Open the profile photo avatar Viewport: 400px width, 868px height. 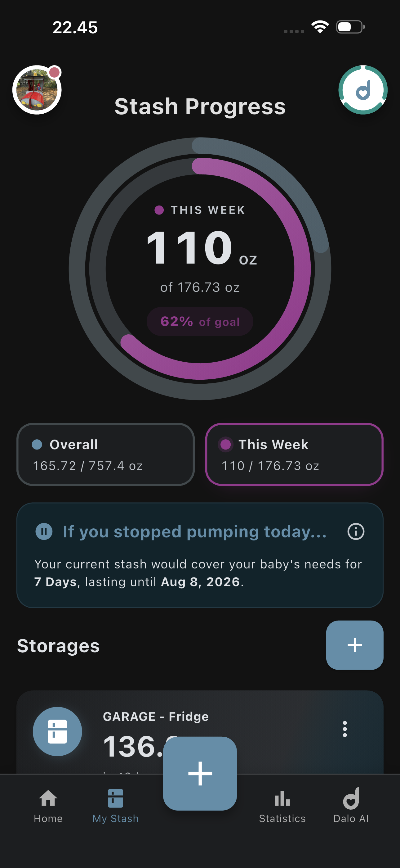tap(37, 90)
